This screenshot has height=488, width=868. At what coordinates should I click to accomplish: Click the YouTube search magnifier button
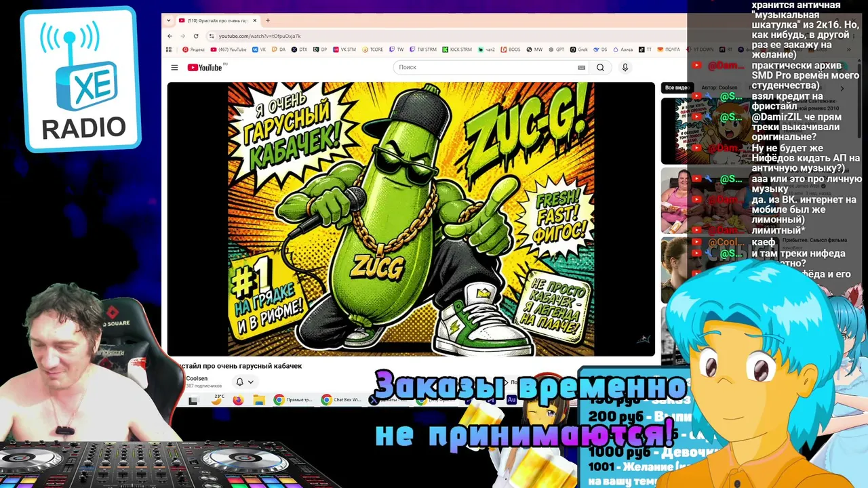pyautogui.click(x=600, y=68)
